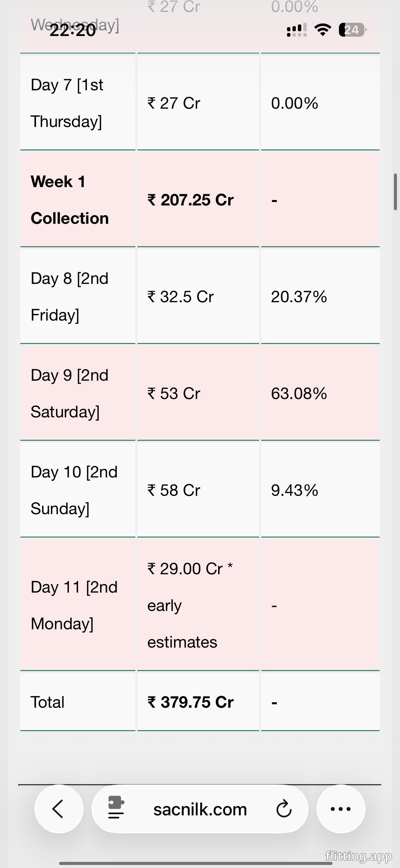The width and height of the screenshot is (400, 868).
Task: Select the Week 1 Collection row label
Action: click(70, 200)
